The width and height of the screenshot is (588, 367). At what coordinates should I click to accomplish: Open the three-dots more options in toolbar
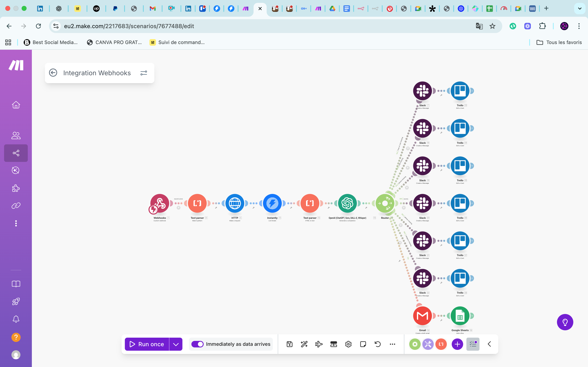tap(392, 344)
